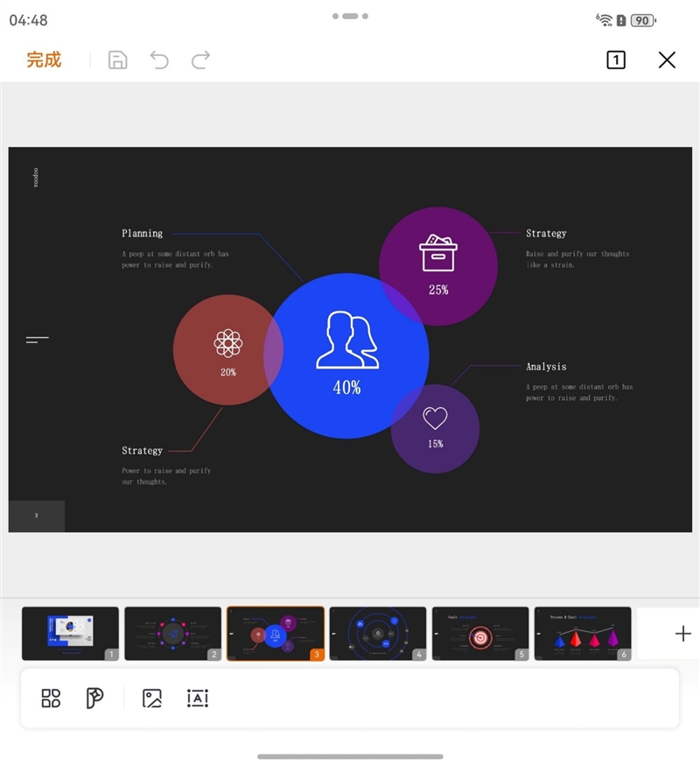Open slide 4 thumbnail with orbit diagram
Image resolution: width=700 pixels, height=765 pixels.
pos(378,633)
